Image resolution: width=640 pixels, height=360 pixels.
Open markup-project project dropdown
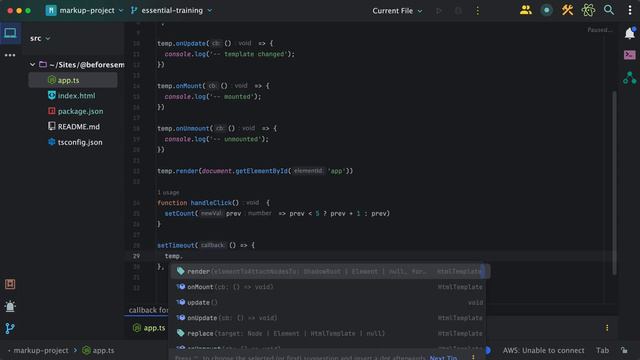(x=84, y=10)
